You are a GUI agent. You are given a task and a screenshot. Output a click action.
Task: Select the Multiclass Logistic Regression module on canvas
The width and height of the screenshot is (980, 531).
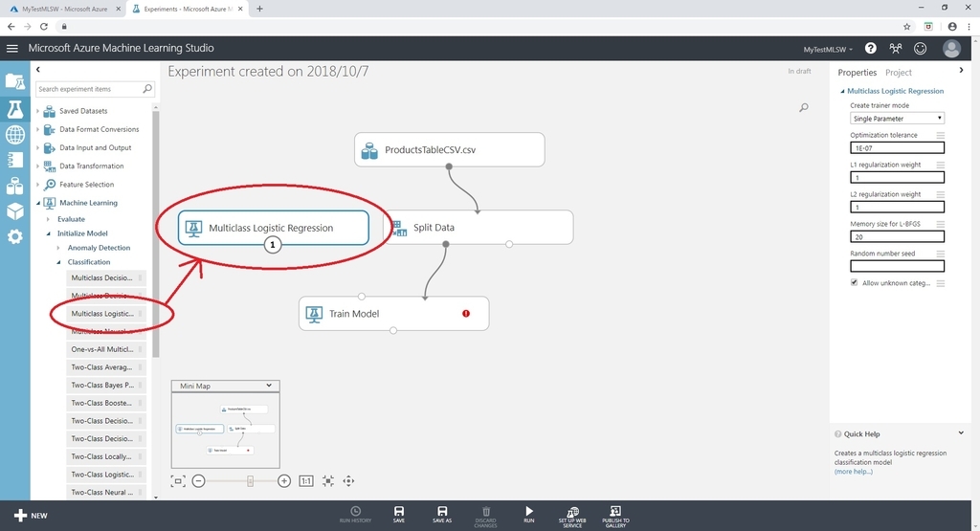pos(273,228)
